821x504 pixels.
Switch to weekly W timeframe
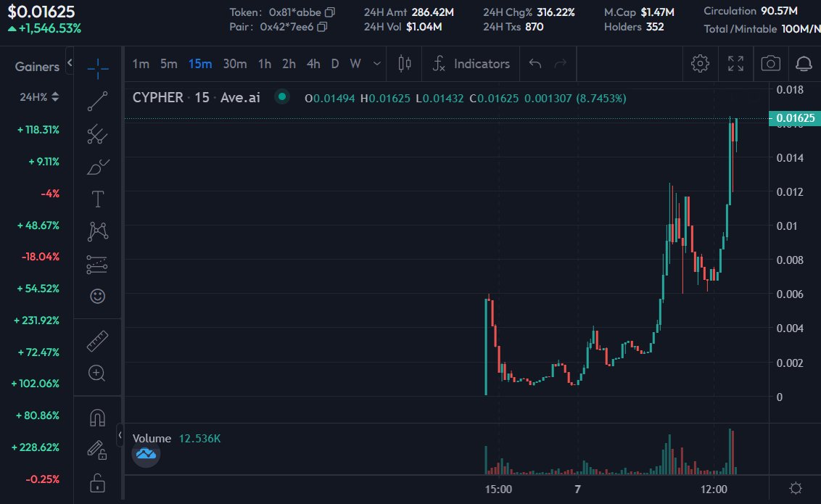point(355,64)
